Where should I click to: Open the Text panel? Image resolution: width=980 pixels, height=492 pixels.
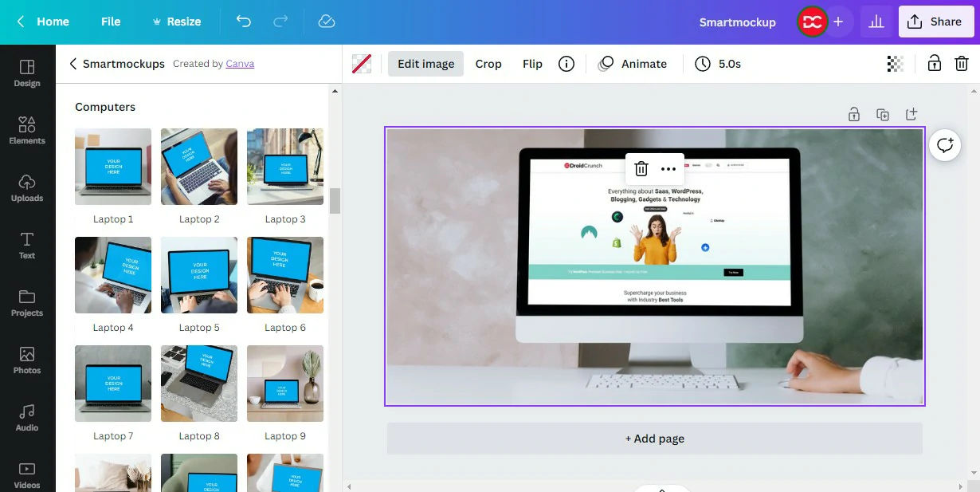(x=26, y=245)
